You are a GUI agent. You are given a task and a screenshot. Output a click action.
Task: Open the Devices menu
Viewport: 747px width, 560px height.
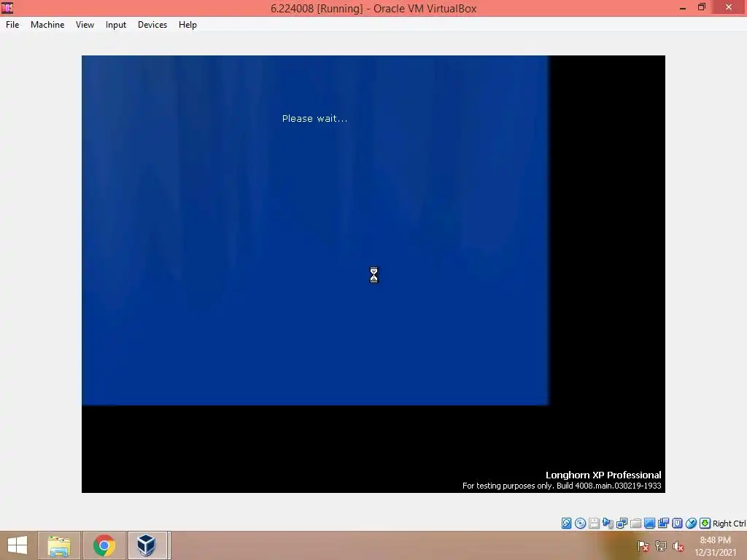tap(152, 25)
